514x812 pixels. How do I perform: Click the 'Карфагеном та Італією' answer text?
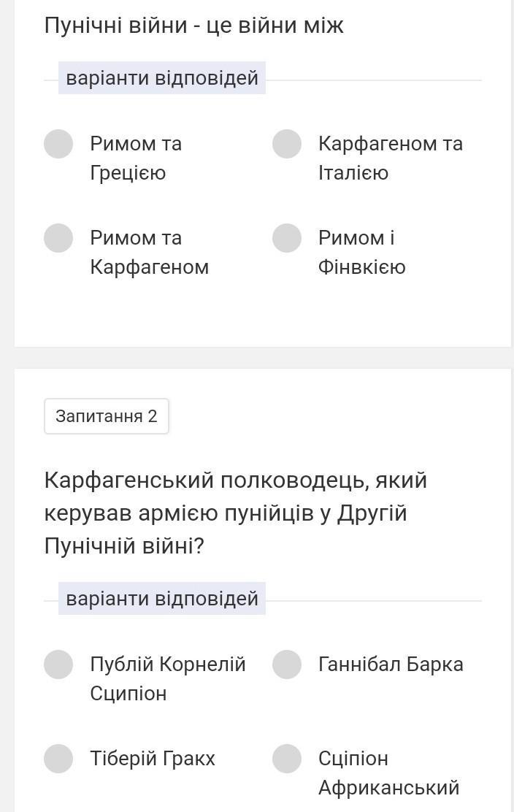coord(390,158)
